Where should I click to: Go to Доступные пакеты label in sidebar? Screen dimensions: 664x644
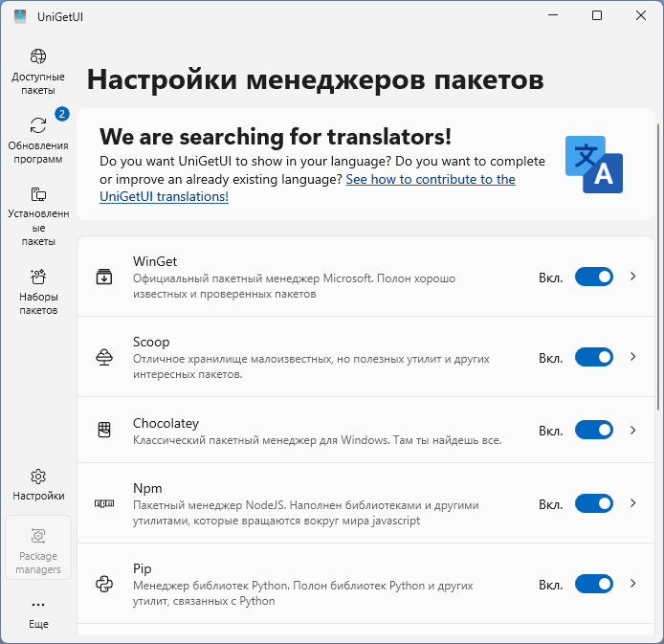pos(38,83)
